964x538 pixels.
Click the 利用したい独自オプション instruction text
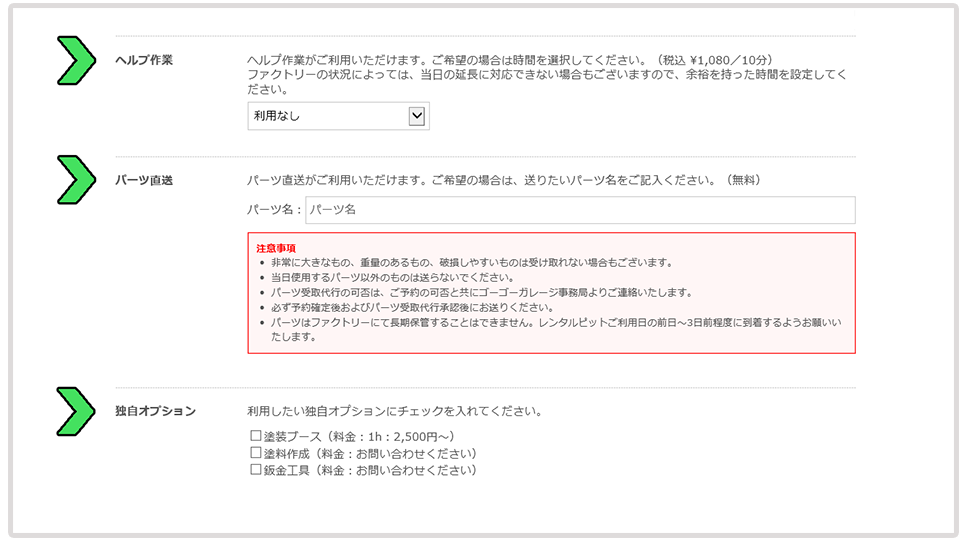tap(395, 411)
